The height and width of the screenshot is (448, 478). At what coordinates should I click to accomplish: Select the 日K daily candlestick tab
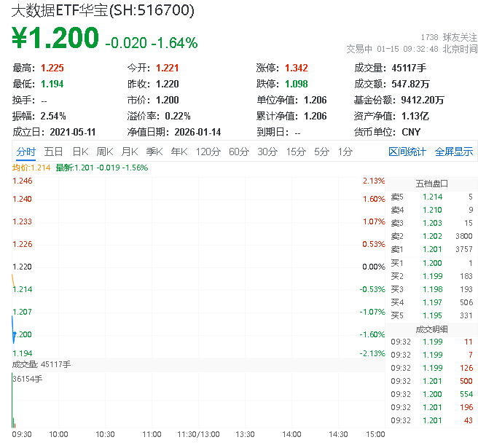coord(80,152)
